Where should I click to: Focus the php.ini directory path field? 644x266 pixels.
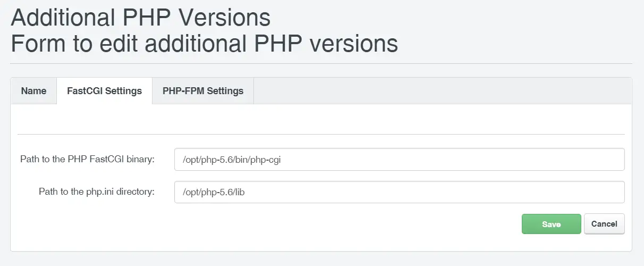(399, 192)
